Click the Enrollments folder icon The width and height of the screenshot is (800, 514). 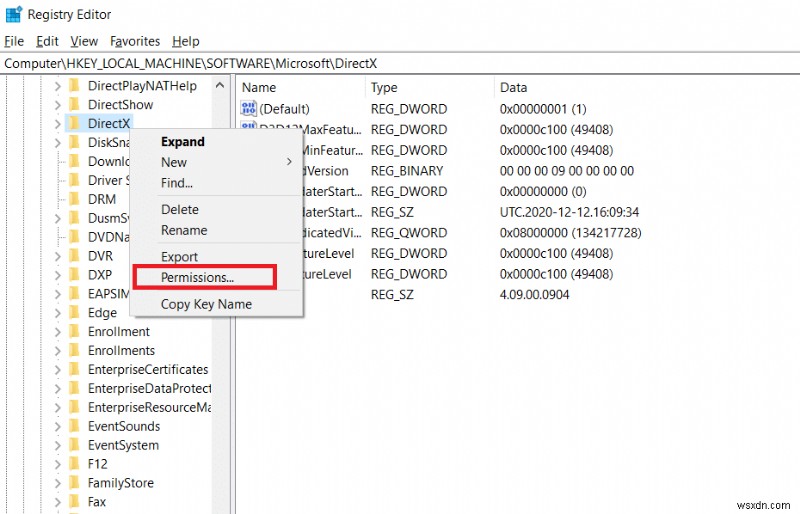(x=74, y=350)
